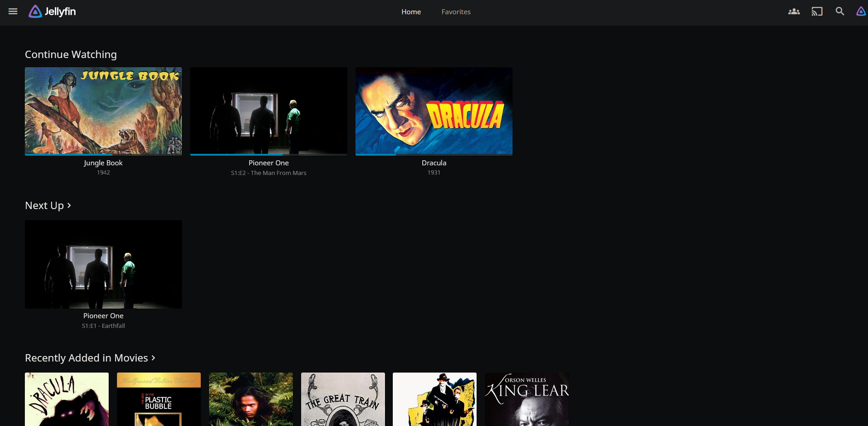Expand Recently Added in Movies chevron
Image resolution: width=868 pixels, height=426 pixels.
tap(153, 358)
